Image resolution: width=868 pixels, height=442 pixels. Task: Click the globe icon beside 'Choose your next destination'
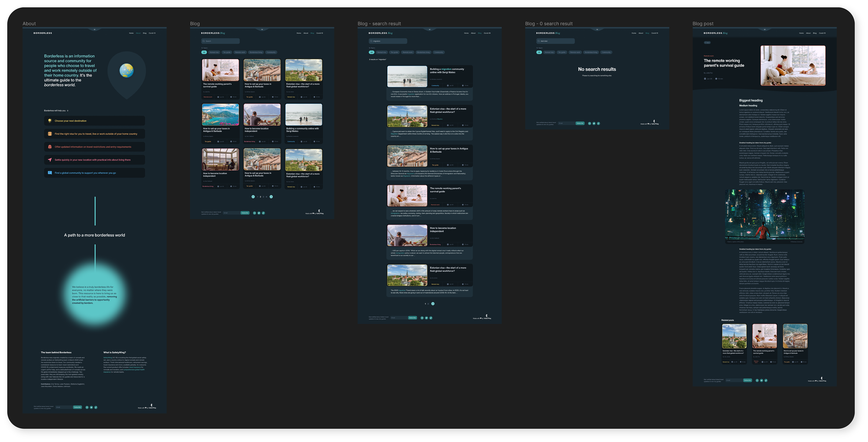50,121
